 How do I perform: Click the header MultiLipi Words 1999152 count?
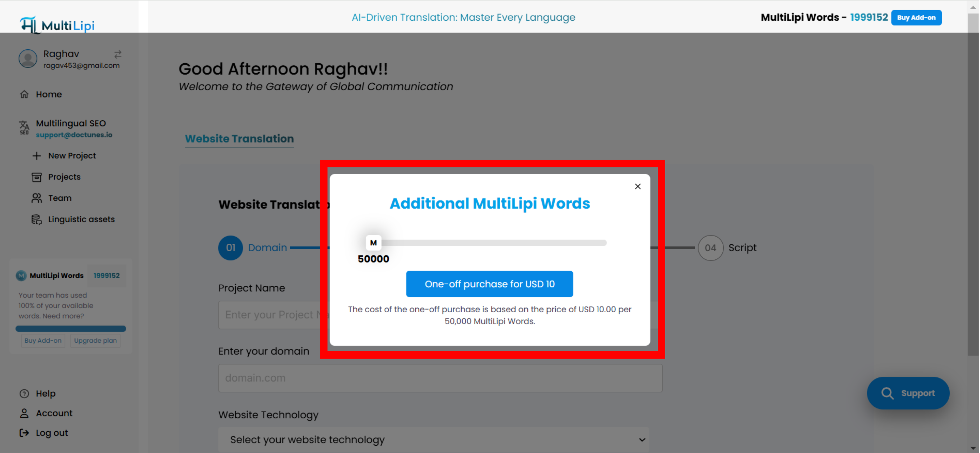click(868, 17)
